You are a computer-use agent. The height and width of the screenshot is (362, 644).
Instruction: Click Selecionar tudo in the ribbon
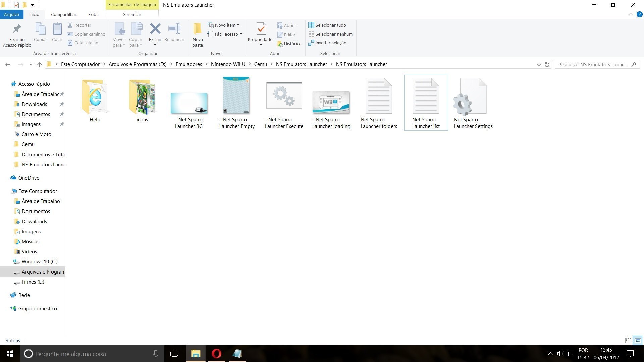pyautogui.click(x=327, y=25)
